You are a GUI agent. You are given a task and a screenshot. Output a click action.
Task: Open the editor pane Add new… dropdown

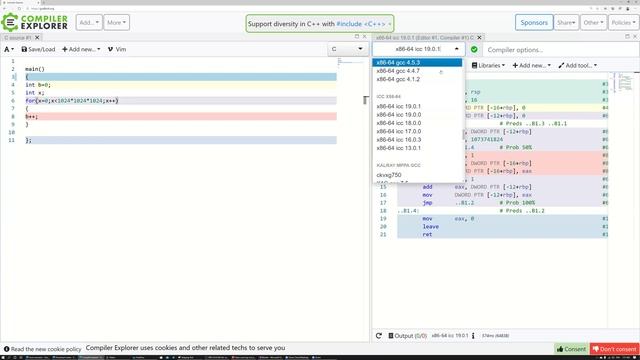pyautogui.click(x=81, y=49)
